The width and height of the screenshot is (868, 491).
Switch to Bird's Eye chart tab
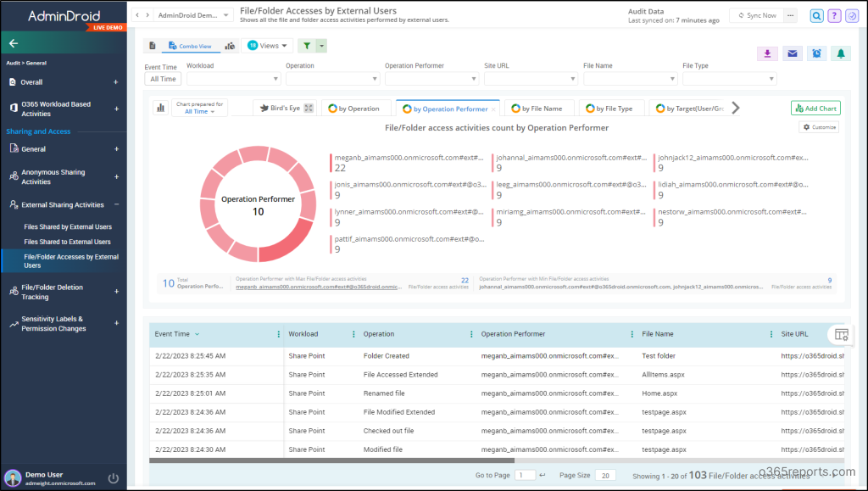click(280, 109)
